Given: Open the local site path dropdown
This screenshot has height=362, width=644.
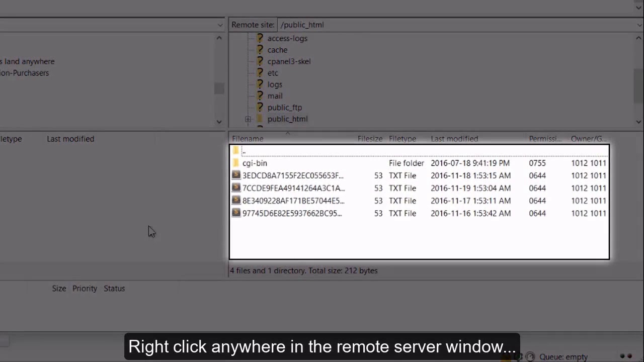Looking at the screenshot, I should [x=220, y=25].
